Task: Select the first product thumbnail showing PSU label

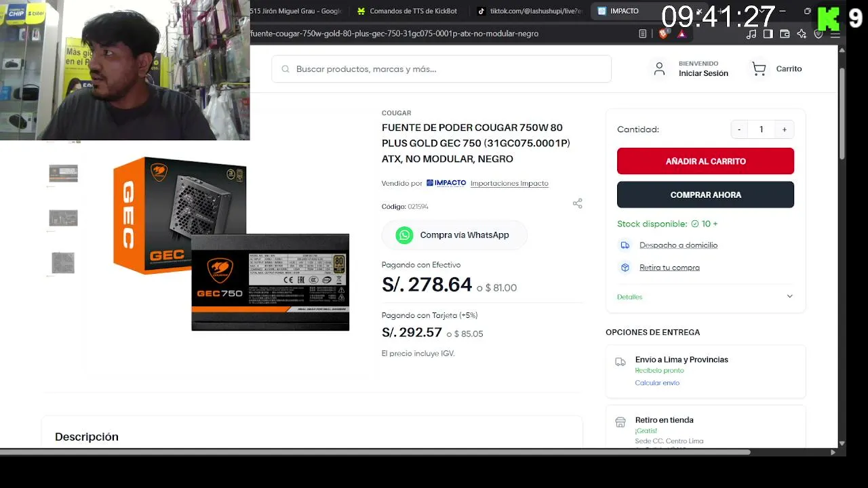Action: pos(63,174)
